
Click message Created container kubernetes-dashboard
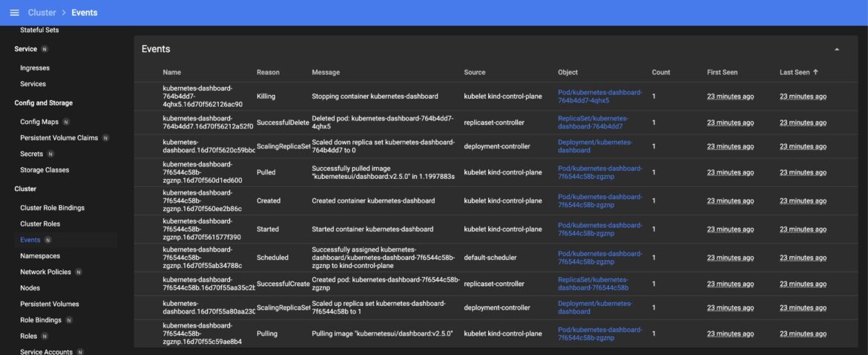pyautogui.click(x=374, y=201)
